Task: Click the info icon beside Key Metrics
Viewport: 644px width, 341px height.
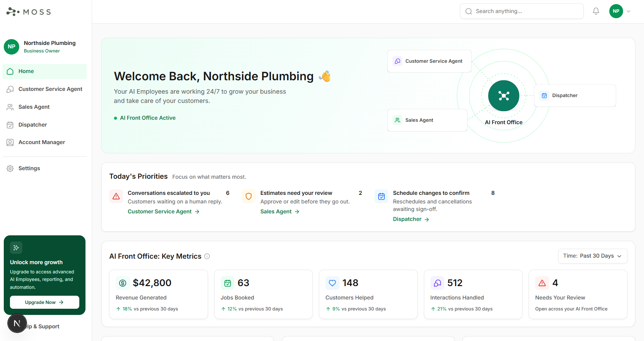Action: [207, 256]
